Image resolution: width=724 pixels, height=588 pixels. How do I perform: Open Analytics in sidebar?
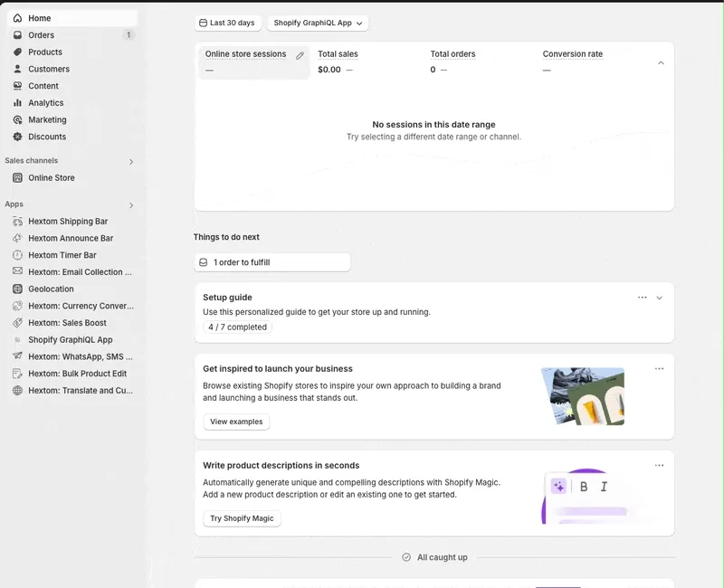coord(72,103)
